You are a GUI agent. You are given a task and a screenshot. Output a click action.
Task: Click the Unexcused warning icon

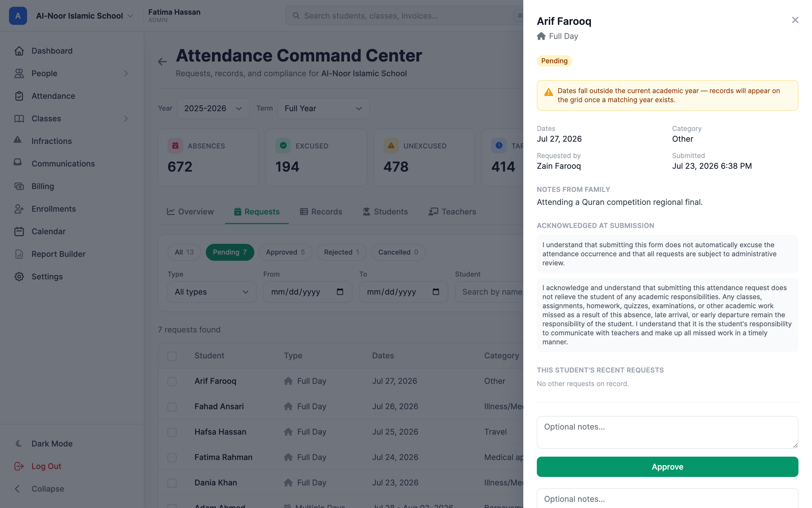391,145
